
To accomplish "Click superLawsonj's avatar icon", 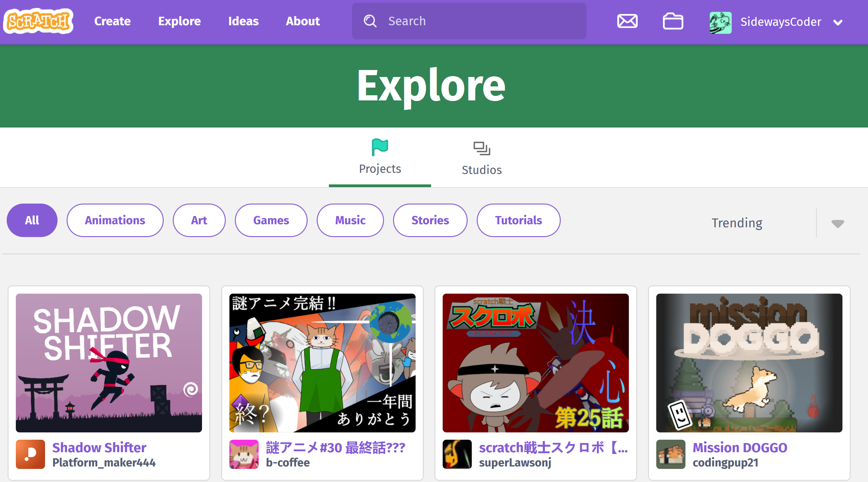I will [x=457, y=454].
